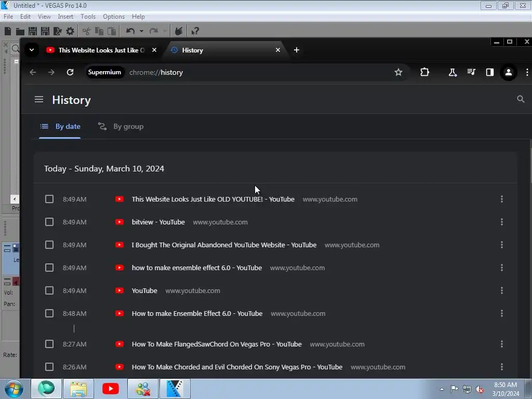Open the VEGAS Options menu

click(x=114, y=17)
